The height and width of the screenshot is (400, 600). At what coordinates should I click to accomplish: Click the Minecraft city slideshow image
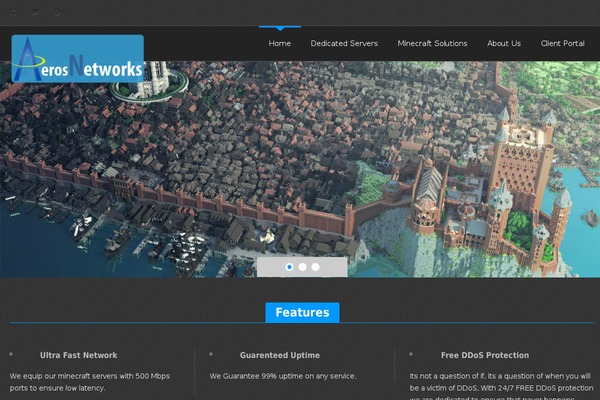pyautogui.click(x=300, y=169)
